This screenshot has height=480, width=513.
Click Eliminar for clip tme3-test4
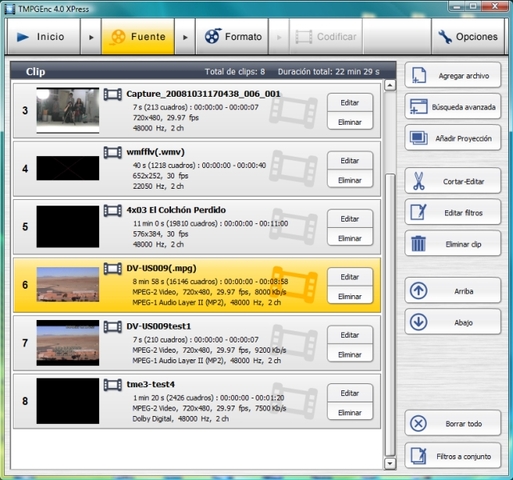(350, 412)
